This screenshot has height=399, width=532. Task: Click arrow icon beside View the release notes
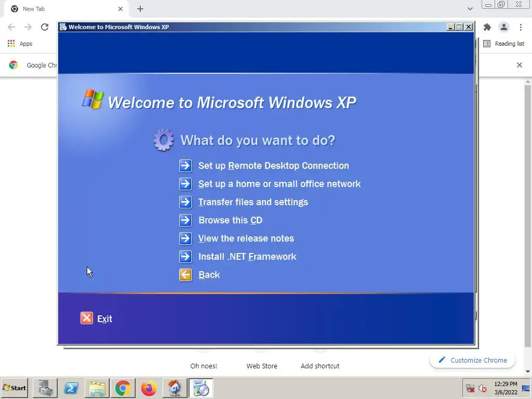coord(185,238)
